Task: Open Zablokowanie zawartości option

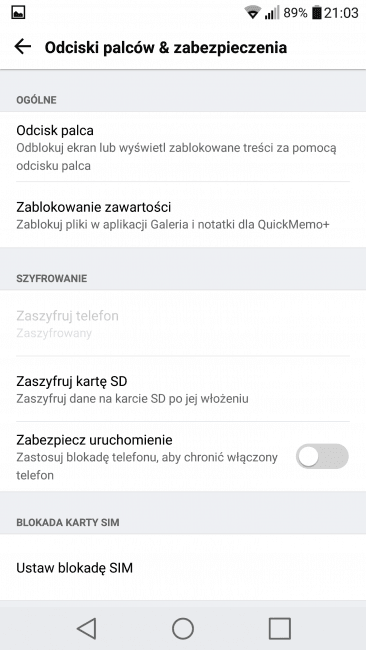Action: pos(183,215)
